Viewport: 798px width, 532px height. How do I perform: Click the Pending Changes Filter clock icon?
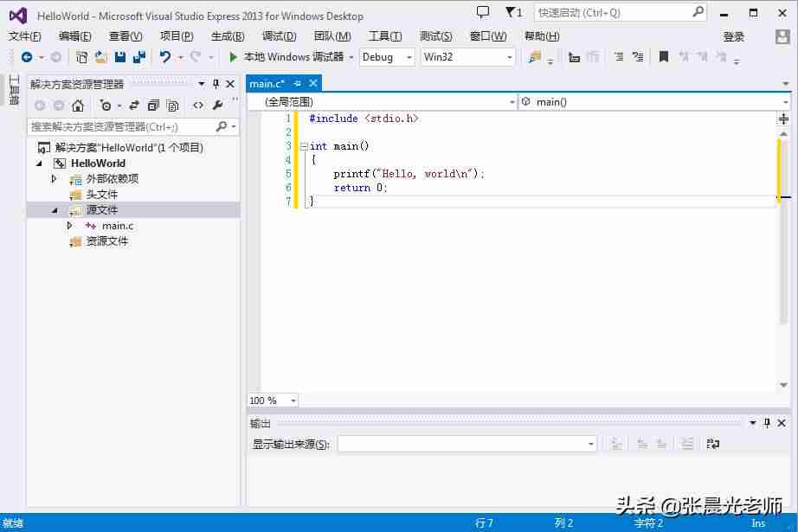tap(106, 106)
